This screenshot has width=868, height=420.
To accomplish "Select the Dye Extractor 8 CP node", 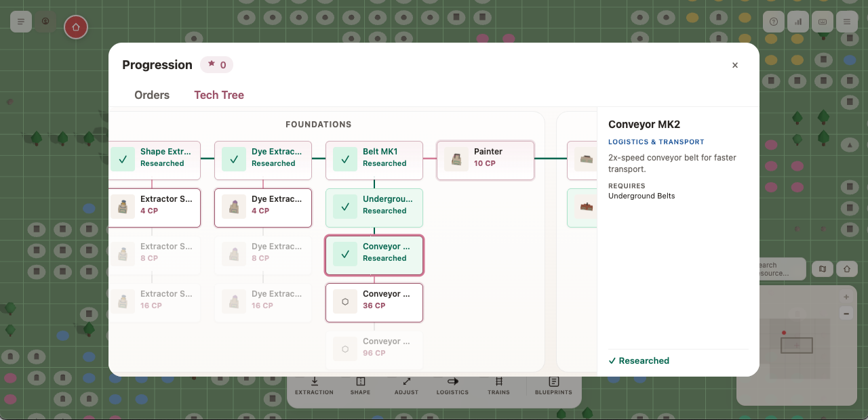I will [263, 255].
